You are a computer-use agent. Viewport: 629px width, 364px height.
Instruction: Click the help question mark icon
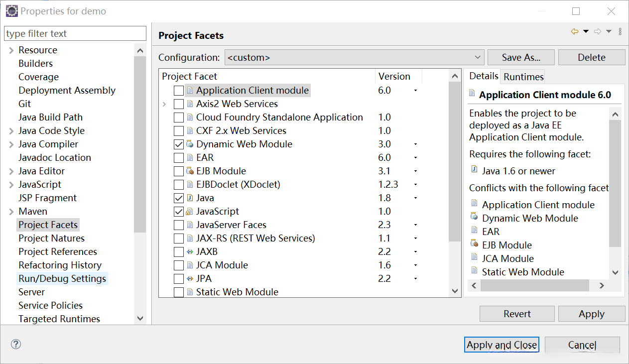16,344
